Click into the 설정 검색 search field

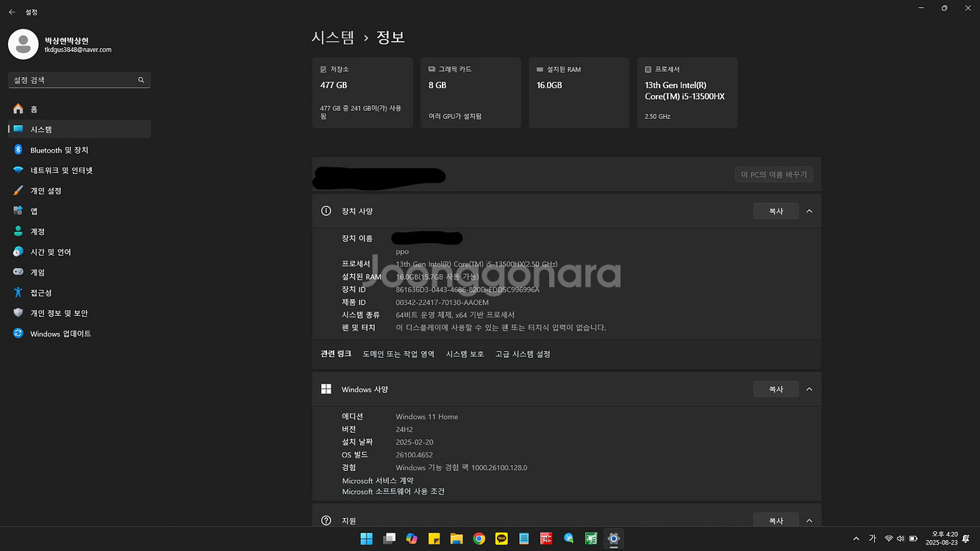click(79, 80)
